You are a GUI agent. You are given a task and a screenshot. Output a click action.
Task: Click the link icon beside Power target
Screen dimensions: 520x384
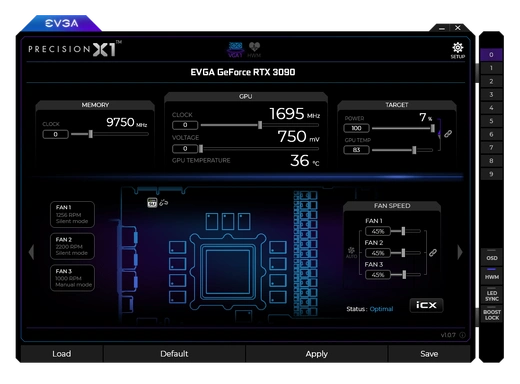coord(448,134)
